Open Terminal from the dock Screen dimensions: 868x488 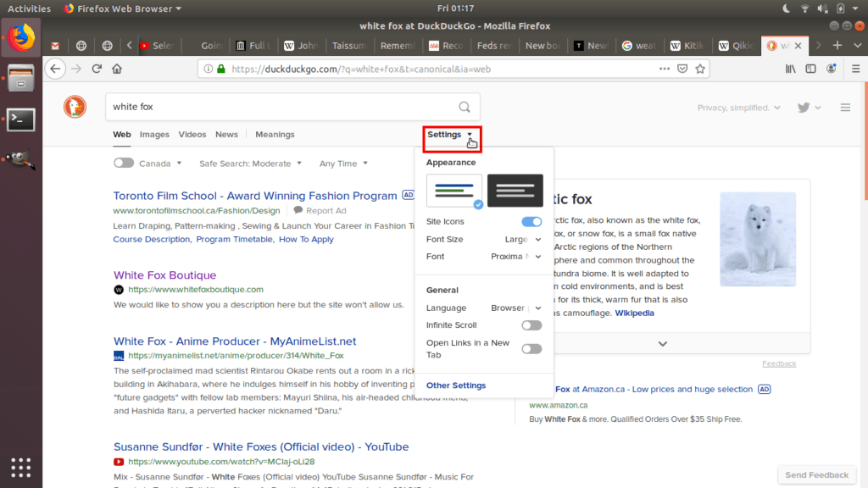tap(21, 119)
